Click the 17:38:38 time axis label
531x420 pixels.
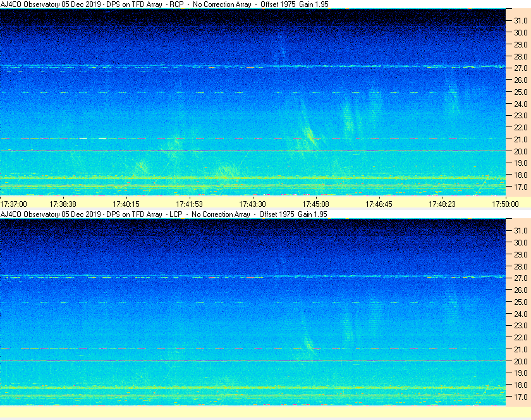[63, 204]
